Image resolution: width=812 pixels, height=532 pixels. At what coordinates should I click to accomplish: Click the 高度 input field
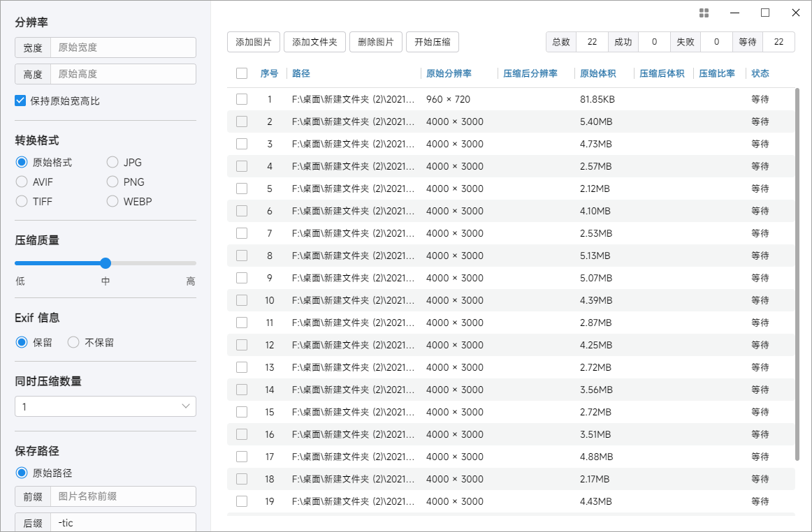pyautogui.click(x=123, y=74)
